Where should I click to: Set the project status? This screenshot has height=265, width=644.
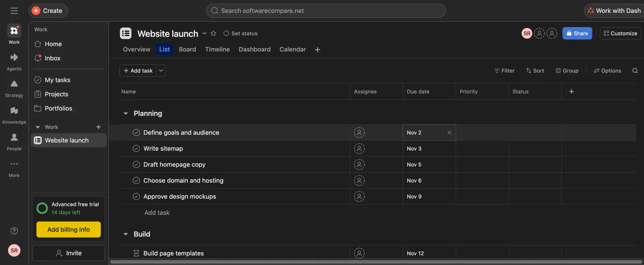coord(240,33)
